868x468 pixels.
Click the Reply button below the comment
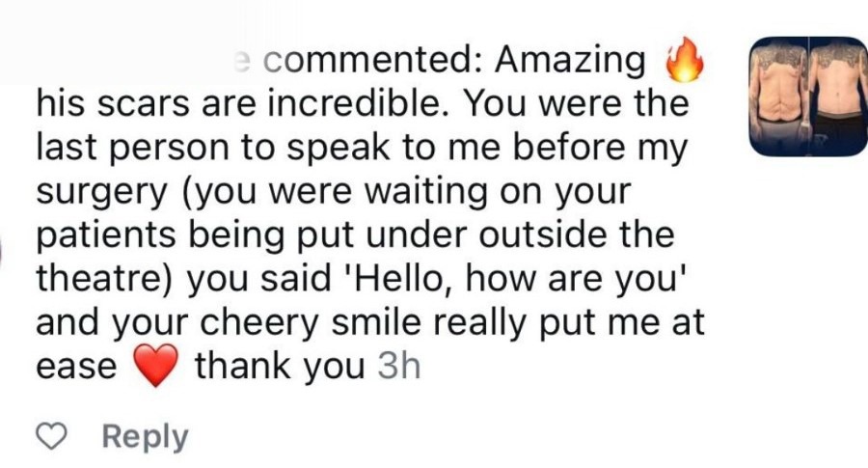coord(146,437)
